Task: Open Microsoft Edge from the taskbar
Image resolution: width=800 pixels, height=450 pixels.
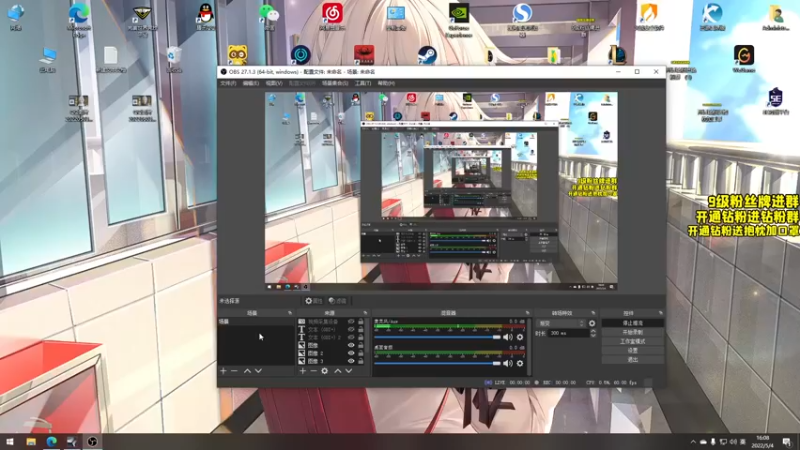Action: click(52, 441)
